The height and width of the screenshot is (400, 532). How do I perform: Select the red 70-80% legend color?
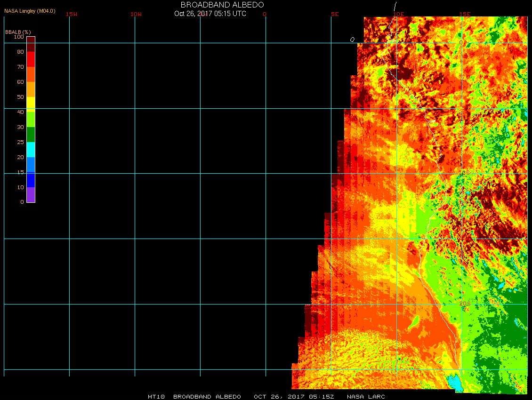pyautogui.click(x=31, y=59)
